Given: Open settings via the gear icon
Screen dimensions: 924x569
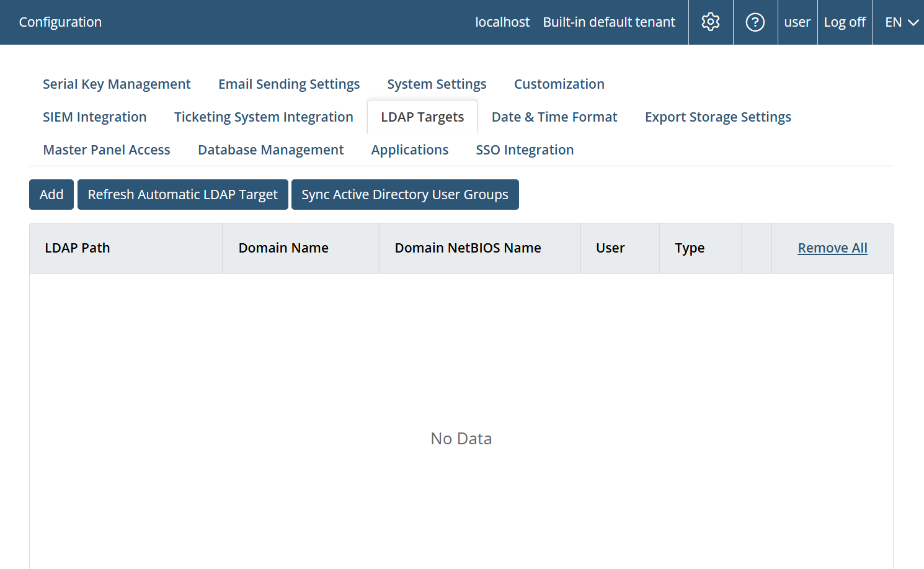Looking at the screenshot, I should [710, 22].
